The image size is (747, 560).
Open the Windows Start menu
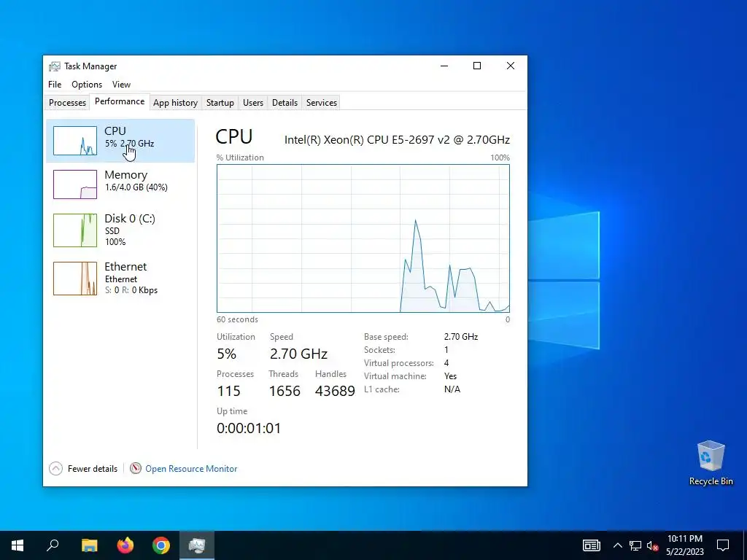tap(18, 545)
